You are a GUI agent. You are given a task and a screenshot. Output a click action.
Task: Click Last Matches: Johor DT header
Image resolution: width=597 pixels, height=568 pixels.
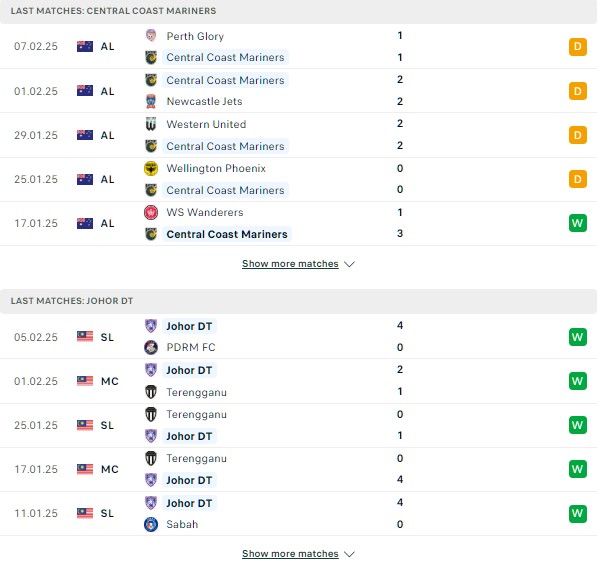72,301
